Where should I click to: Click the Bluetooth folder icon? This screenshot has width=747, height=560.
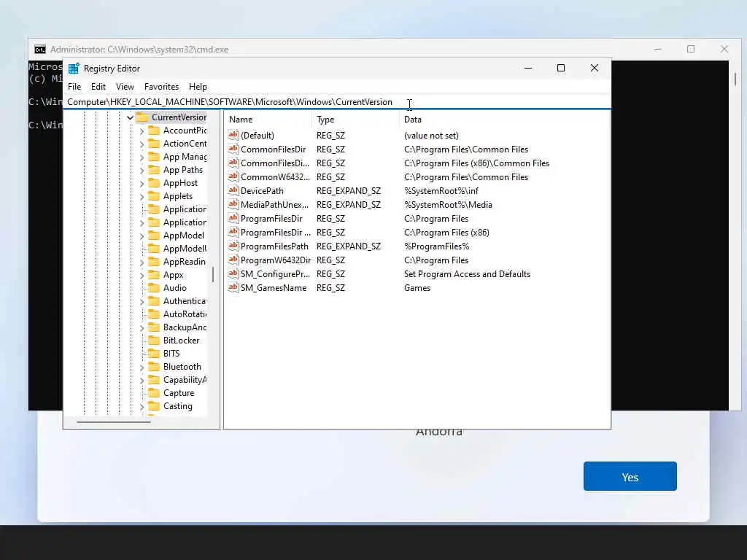point(154,367)
